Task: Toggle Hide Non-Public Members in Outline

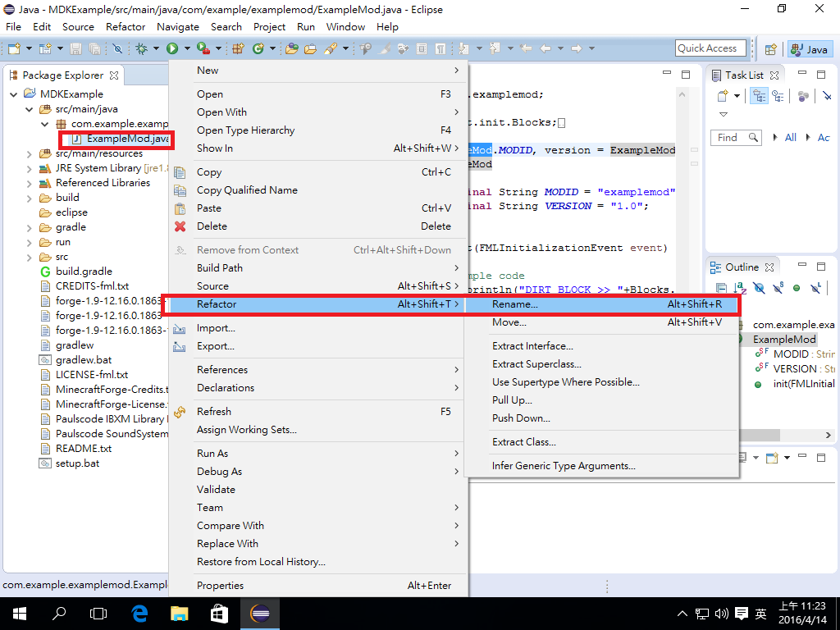Action: (797, 288)
